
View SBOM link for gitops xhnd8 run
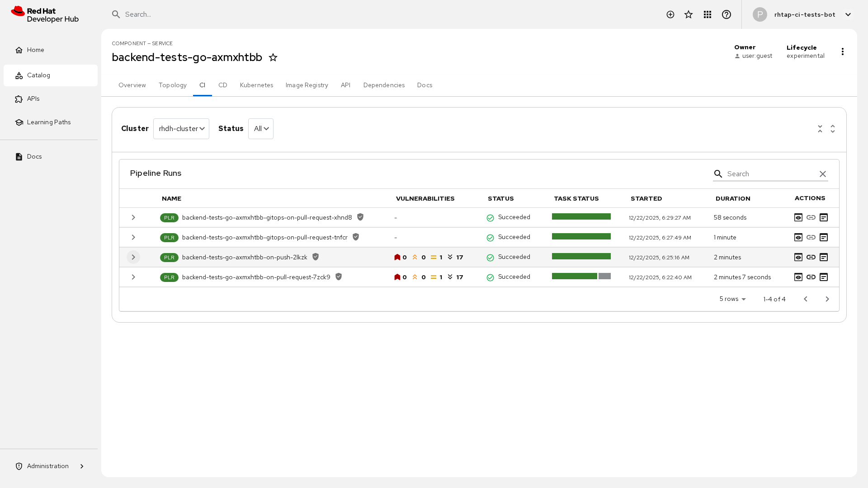point(811,217)
